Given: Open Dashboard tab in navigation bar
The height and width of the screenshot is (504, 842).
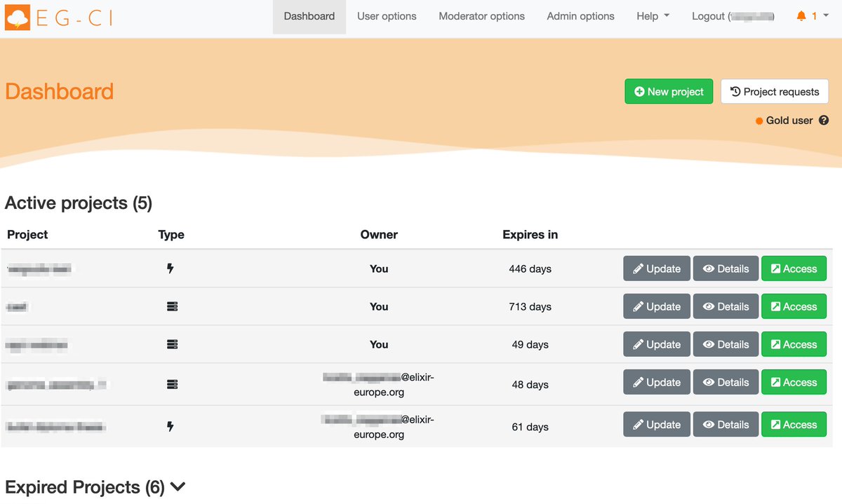Looking at the screenshot, I should [x=309, y=16].
